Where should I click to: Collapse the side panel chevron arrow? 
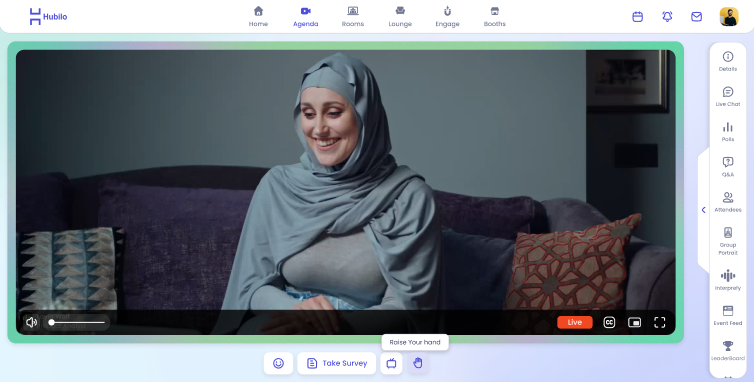tap(704, 210)
